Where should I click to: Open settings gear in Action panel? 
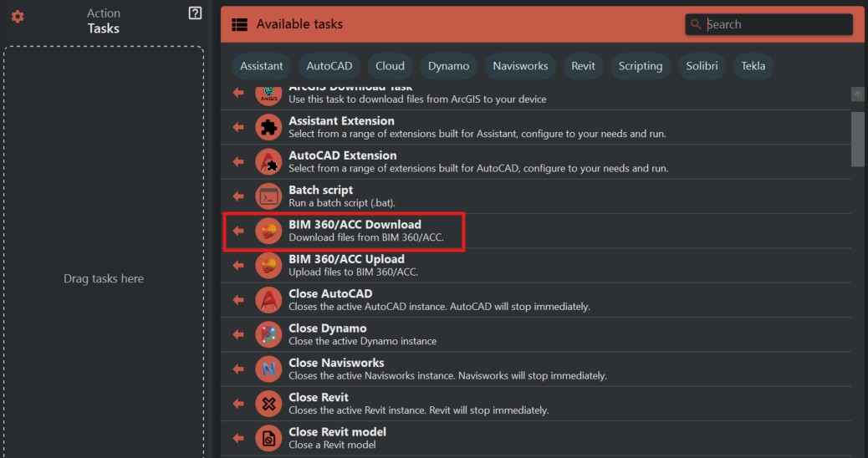tap(18, 17)
